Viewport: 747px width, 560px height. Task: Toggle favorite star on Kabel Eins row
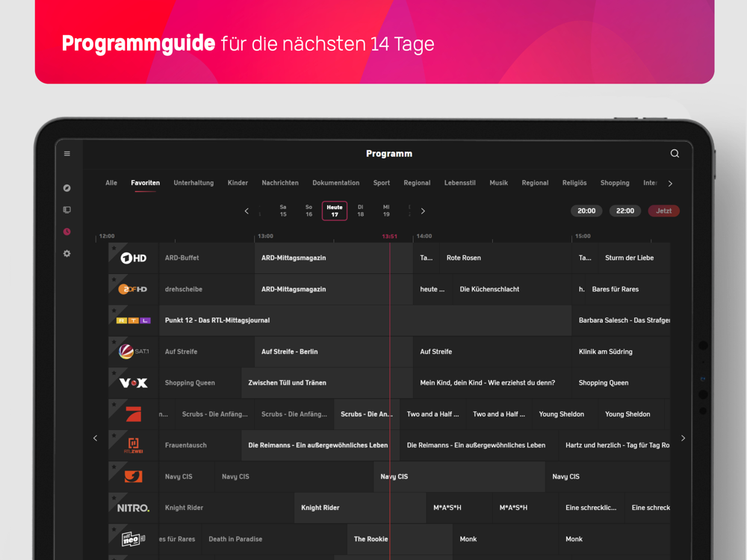click(114, 467)
